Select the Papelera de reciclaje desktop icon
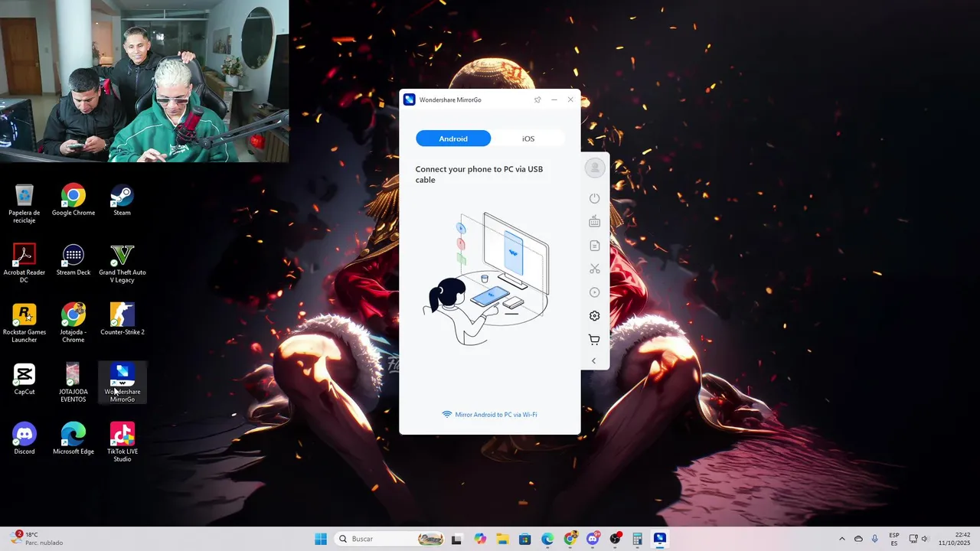Screen dimensions: 980x551 pyautogui.click(x=24, y=204)
